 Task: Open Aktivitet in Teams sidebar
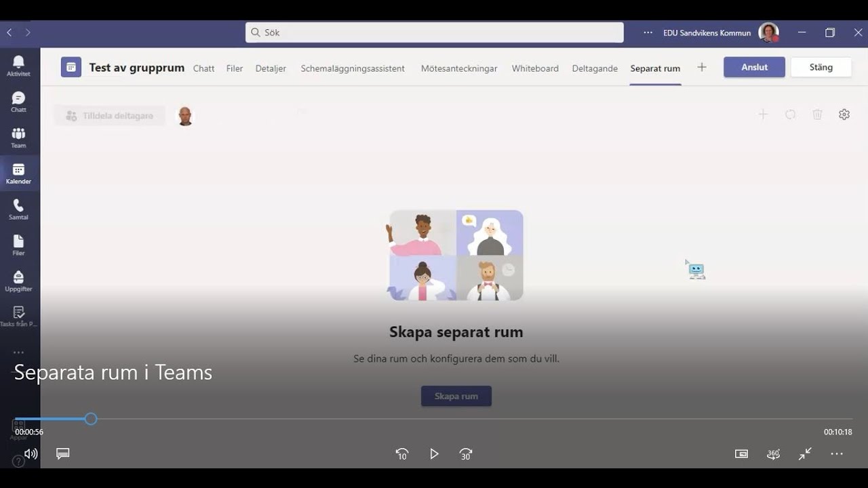pos(18,66)
